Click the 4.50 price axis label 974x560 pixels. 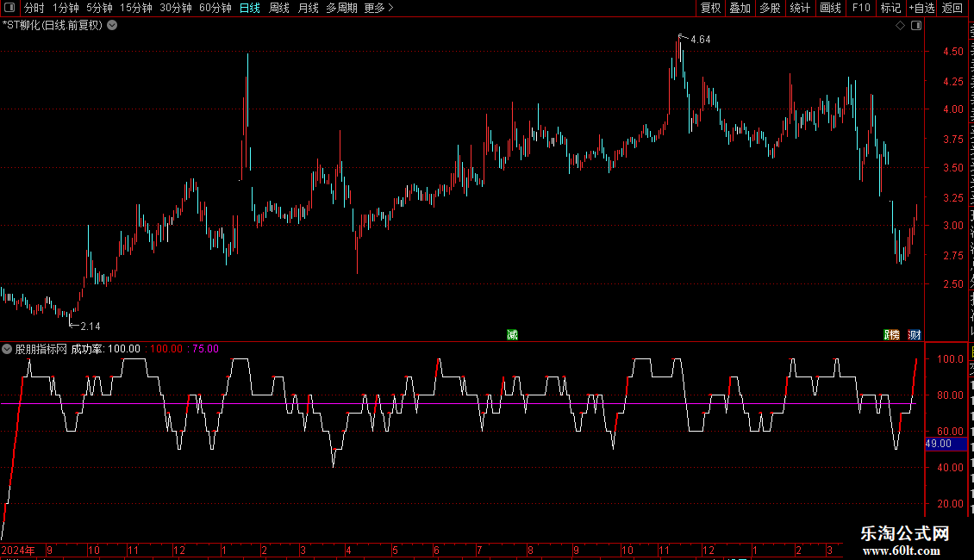coord(953,52)
